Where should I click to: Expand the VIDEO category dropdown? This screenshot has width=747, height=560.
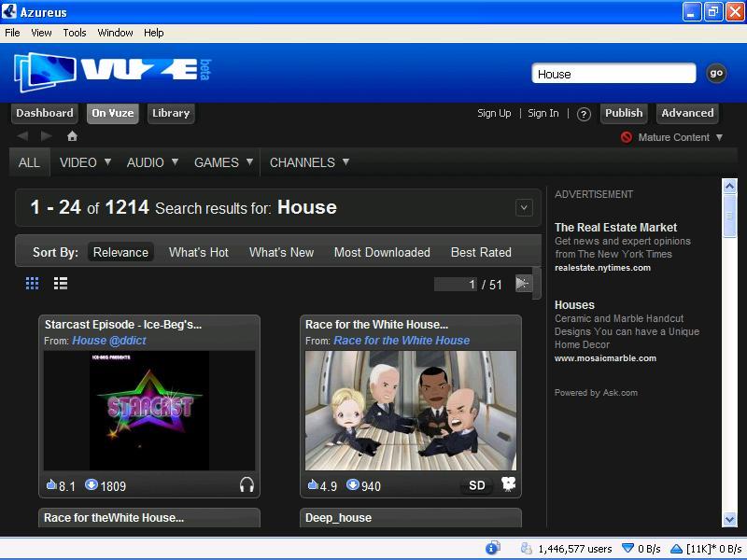coord(84,161)
